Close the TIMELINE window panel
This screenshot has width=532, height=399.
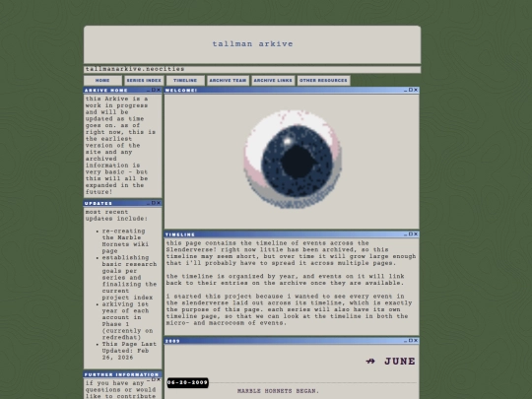pos(416,234)
